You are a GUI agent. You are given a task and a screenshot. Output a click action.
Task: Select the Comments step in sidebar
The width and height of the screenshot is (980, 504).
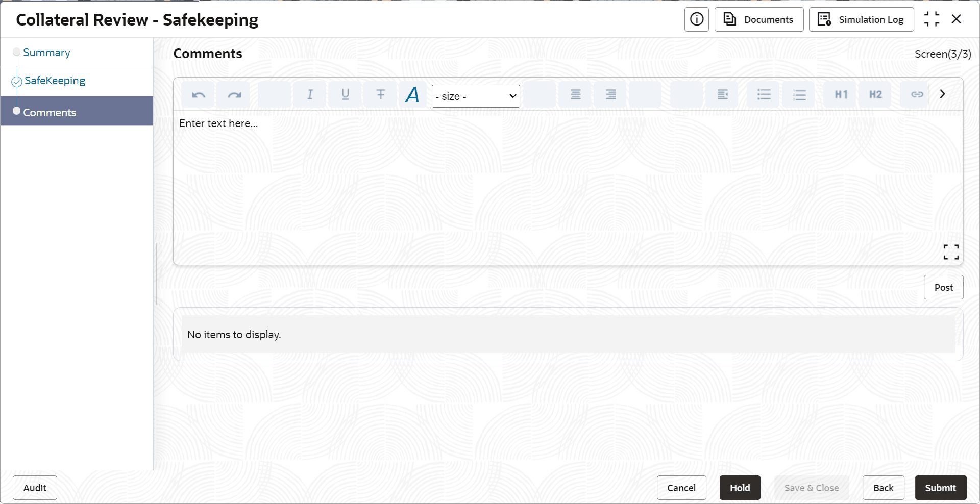coord(77,111)
